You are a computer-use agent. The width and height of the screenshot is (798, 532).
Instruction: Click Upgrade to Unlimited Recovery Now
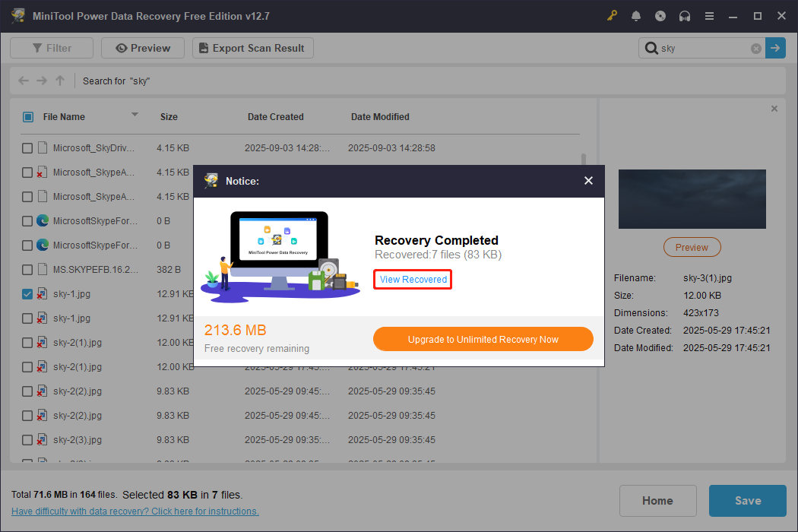coord(483,339)
